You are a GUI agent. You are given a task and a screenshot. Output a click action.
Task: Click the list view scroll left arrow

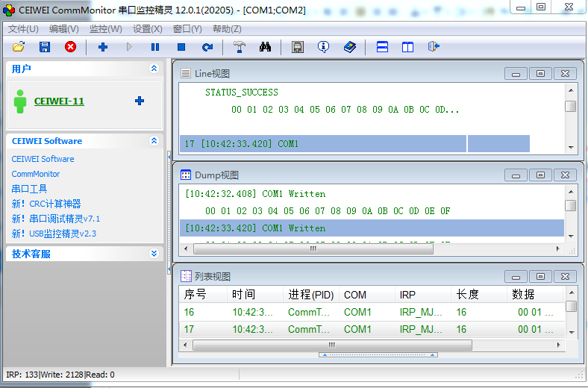coord(185,345)
